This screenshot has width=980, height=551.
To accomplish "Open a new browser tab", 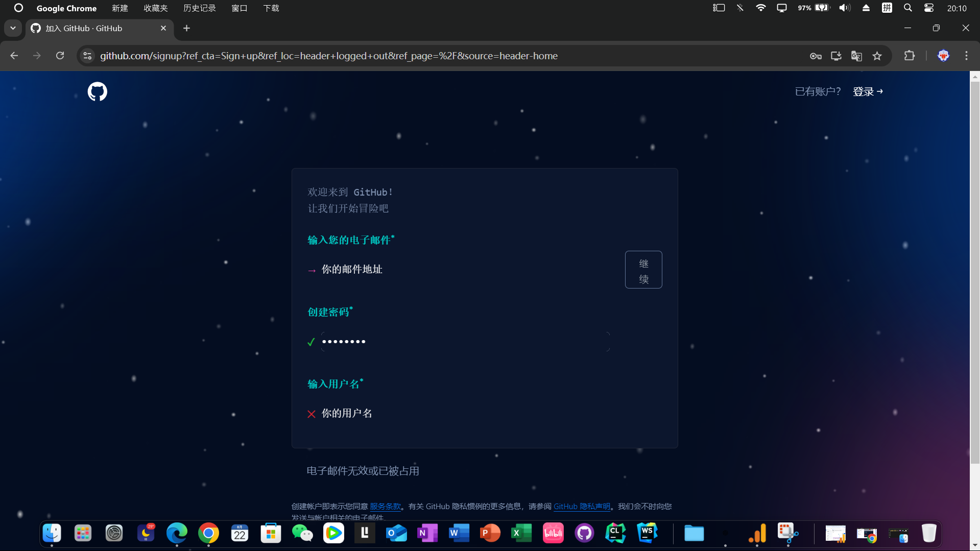I will tap(186, 28).
